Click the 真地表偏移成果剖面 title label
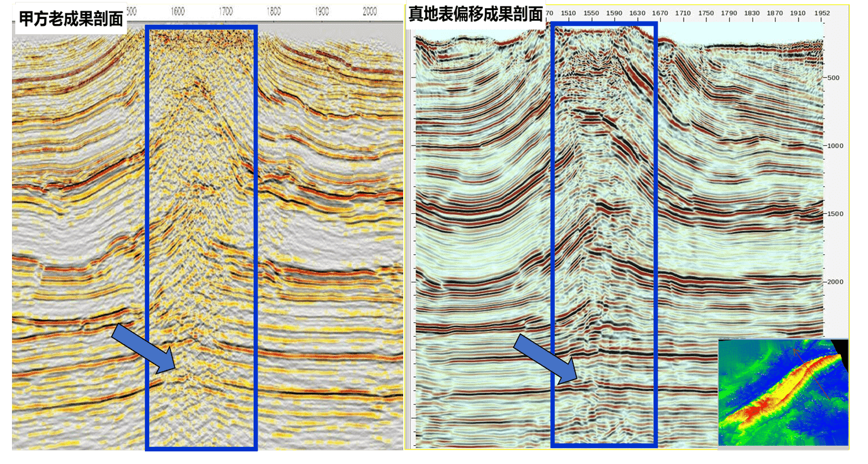Screen dimensions: 868x464 point(476,14)
